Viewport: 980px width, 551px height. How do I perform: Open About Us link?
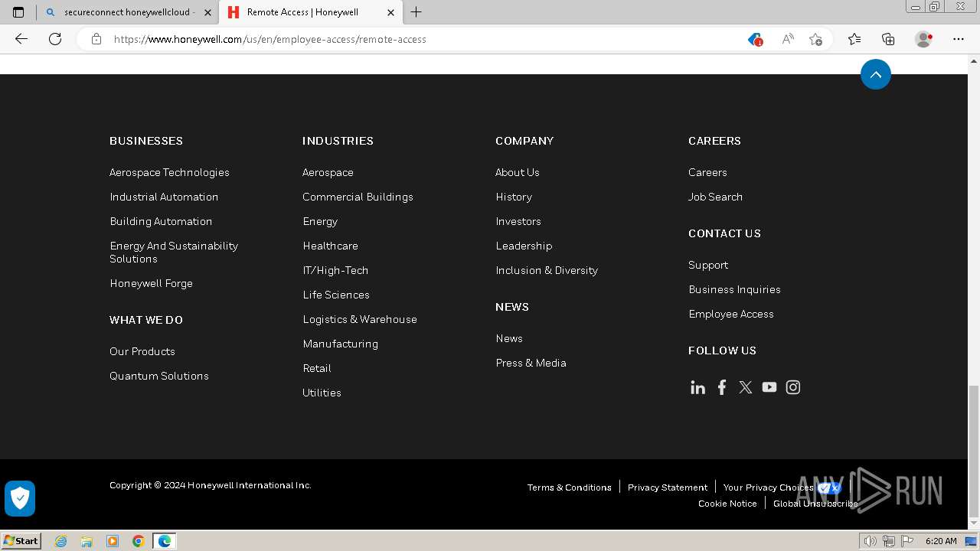coord(518,172)
